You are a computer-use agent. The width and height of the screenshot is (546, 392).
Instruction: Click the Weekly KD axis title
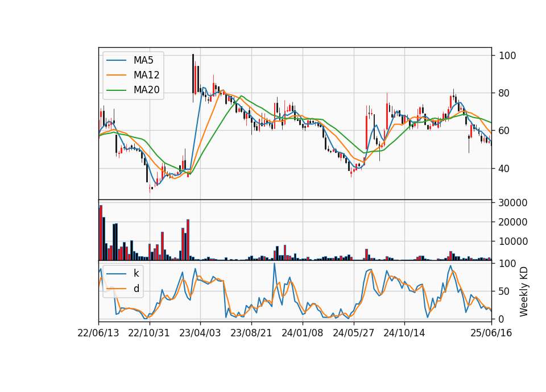524,291
